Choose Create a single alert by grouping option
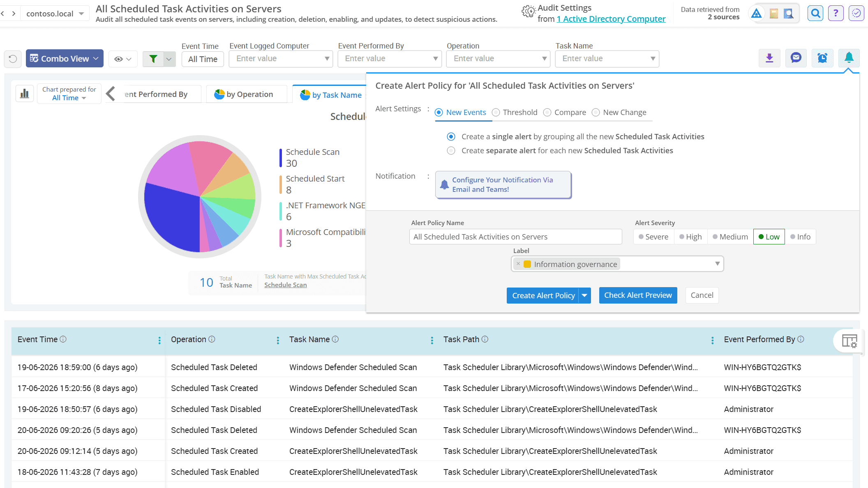868x488 pixels. (x=451, y=136)
